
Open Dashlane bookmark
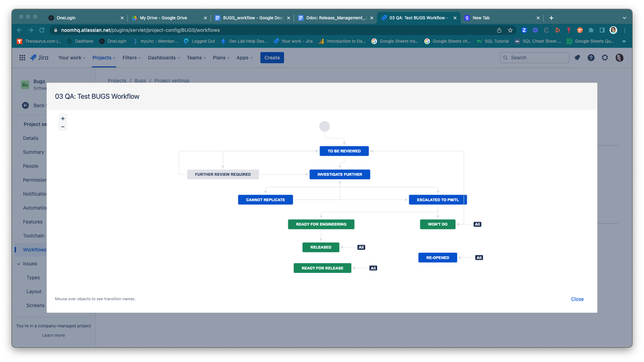[x=80, y=41]
